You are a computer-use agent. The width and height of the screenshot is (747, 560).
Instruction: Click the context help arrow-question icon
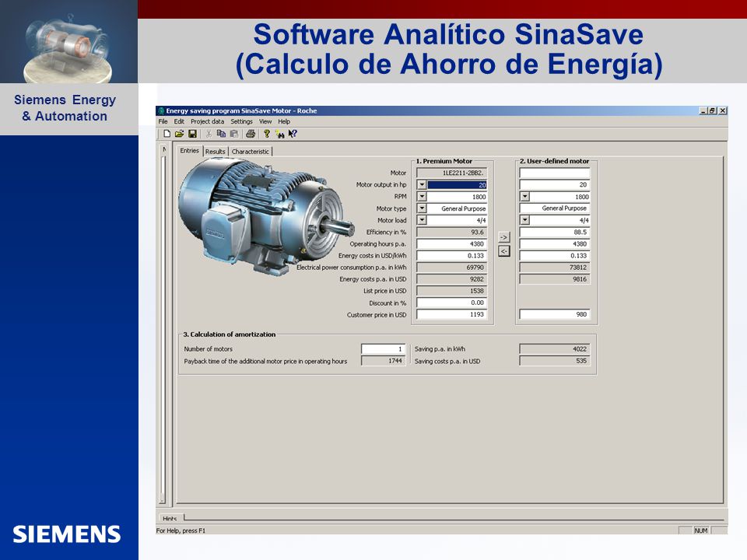[x=293, y=134]
